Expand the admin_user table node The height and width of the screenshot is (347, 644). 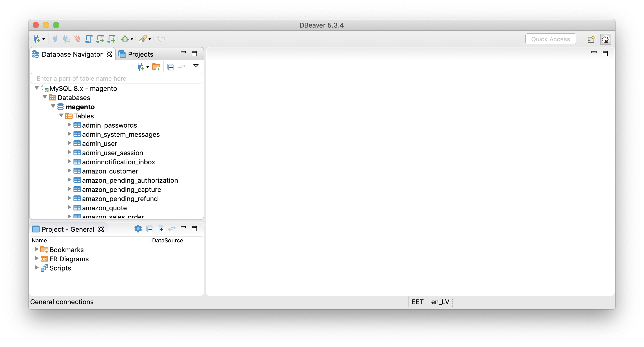69,143
